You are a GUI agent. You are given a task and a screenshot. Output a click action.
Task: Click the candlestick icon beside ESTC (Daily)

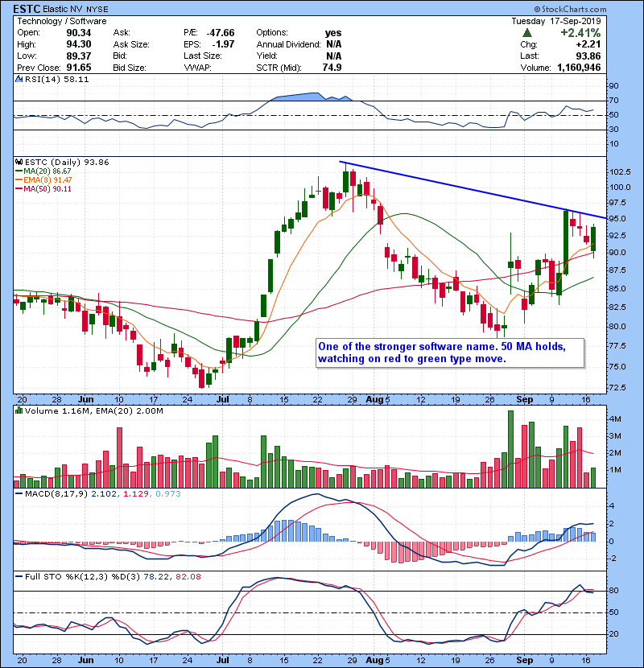[19, 163]
